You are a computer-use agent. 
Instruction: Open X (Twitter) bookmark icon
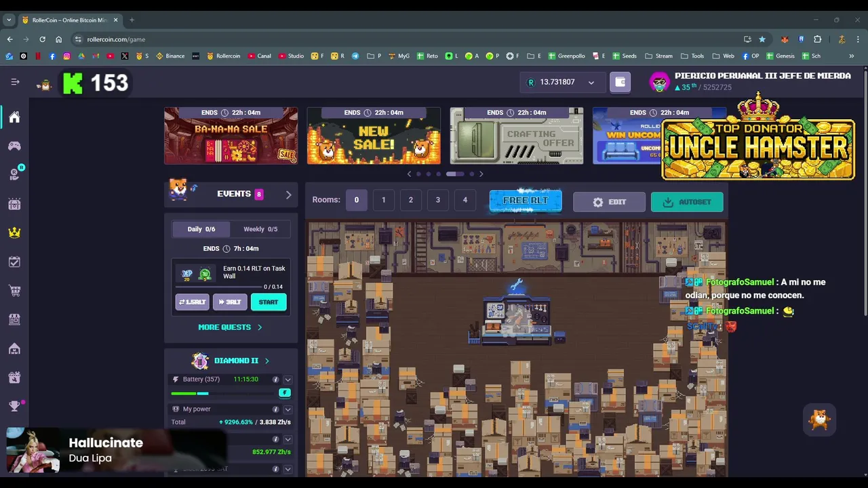click(x=125, y=56)
